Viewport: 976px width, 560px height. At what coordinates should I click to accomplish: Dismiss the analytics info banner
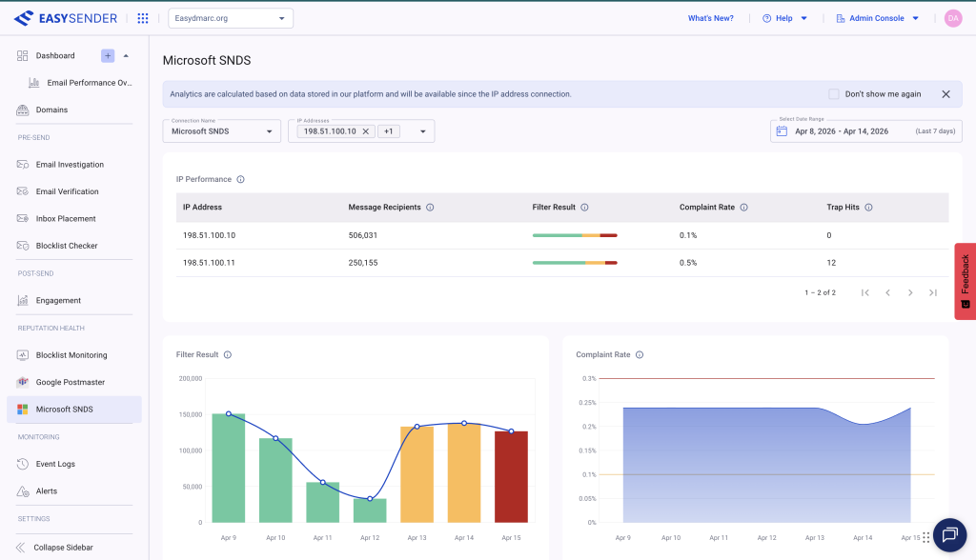(x=945, y=94)
